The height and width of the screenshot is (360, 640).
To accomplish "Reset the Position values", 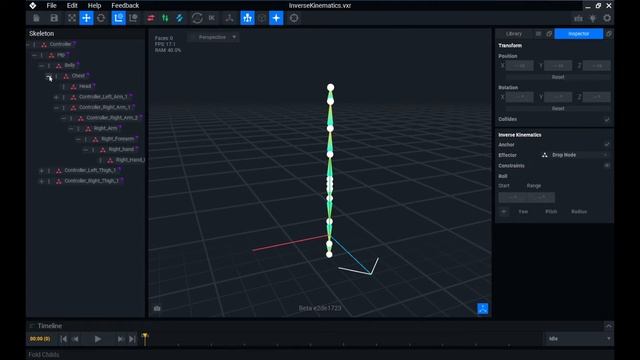I will 558,77.
